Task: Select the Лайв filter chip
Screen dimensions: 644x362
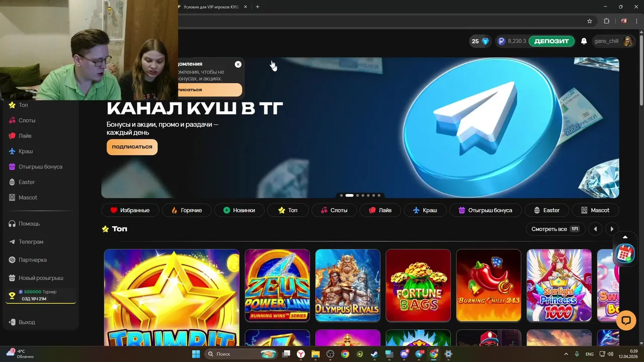Action: coord(380,210)
